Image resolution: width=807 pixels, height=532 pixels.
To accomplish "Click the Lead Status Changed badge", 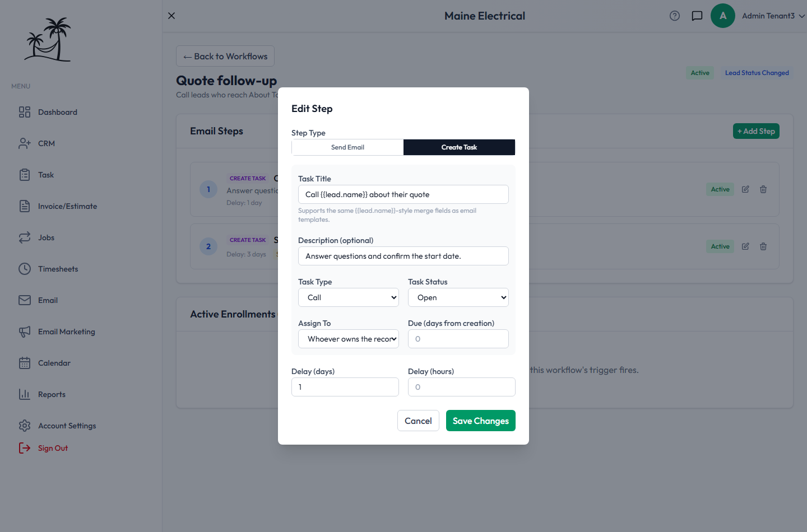I will (757, 73).
